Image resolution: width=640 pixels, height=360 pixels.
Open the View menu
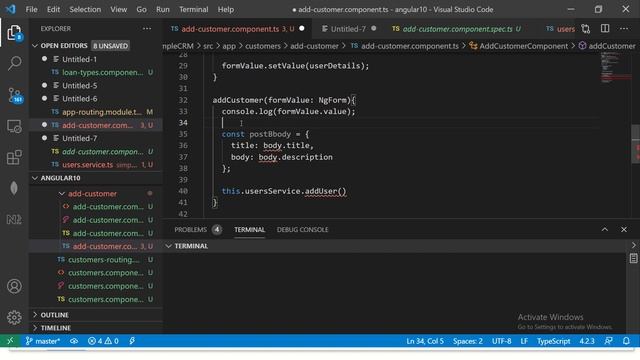pos(118,9)
